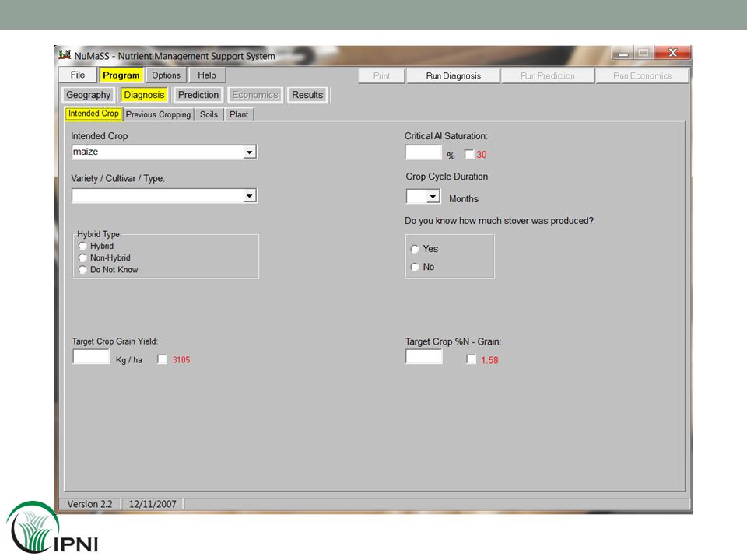Viewport: 747px width, 560px height.
Task: Click the NuMaSS application icon in title bar
Action: point(65,55)
